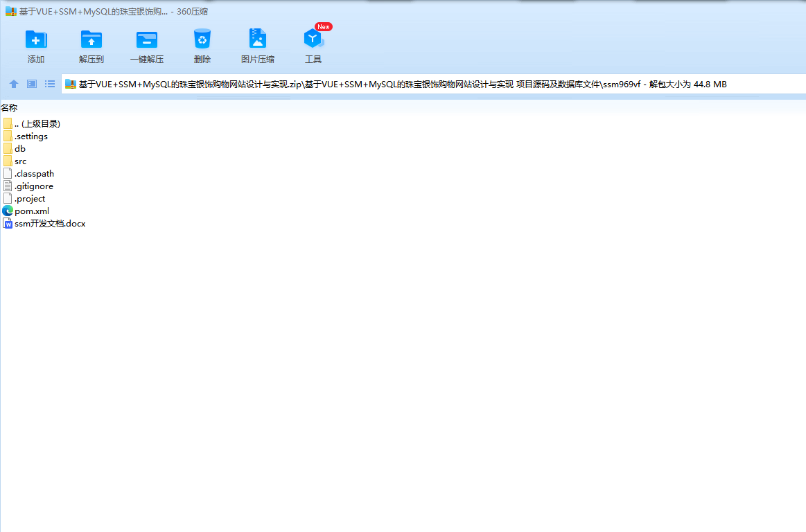Screen dimensions: 806x532
Task: Select the "ssm开发文档.docx" file name
Action: point(50,224)
